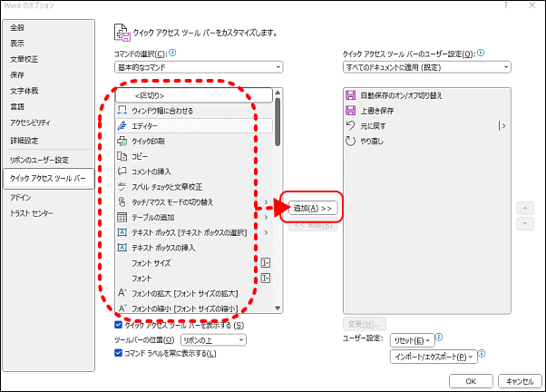Open the 言語 options category
Viewport: 546px width, 392px height.
point(17,107)
